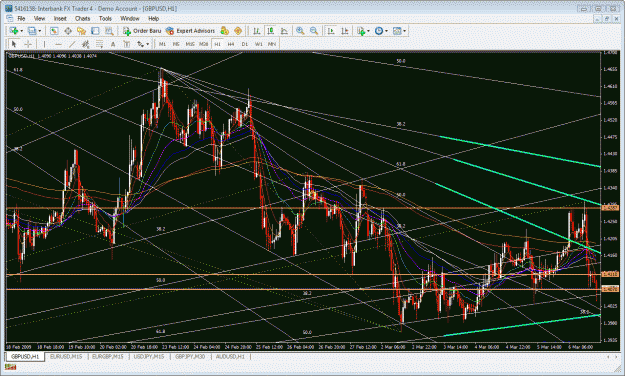Click the Periods clock icon
625x376 pixels.
point(379,31)
